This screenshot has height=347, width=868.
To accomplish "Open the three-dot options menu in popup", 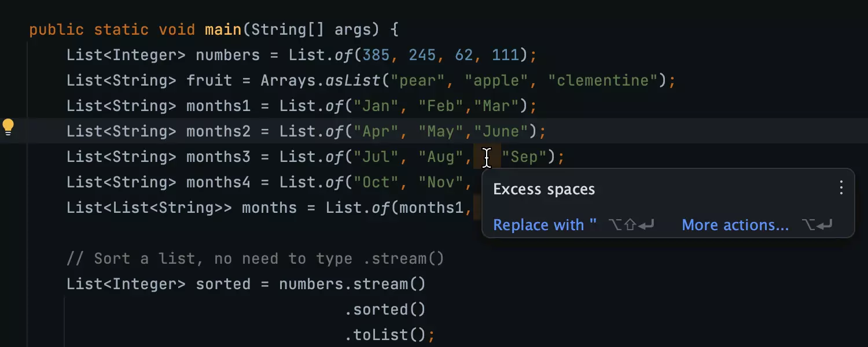I will (841, 187).
